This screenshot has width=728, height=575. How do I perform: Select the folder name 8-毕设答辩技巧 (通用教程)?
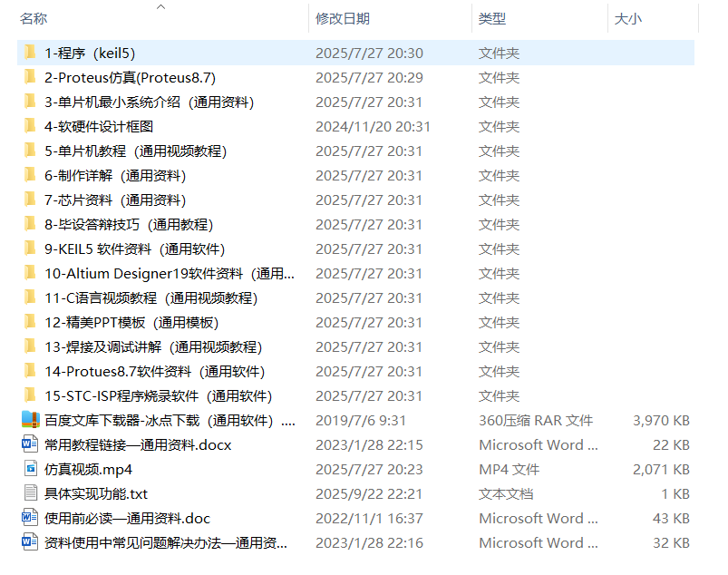129,224
